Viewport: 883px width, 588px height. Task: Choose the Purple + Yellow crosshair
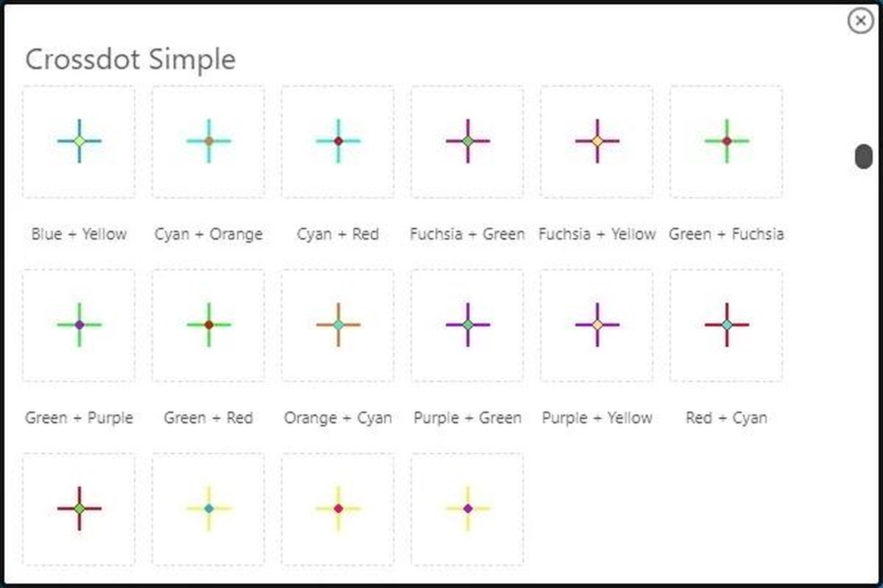[x=597, y=325]
